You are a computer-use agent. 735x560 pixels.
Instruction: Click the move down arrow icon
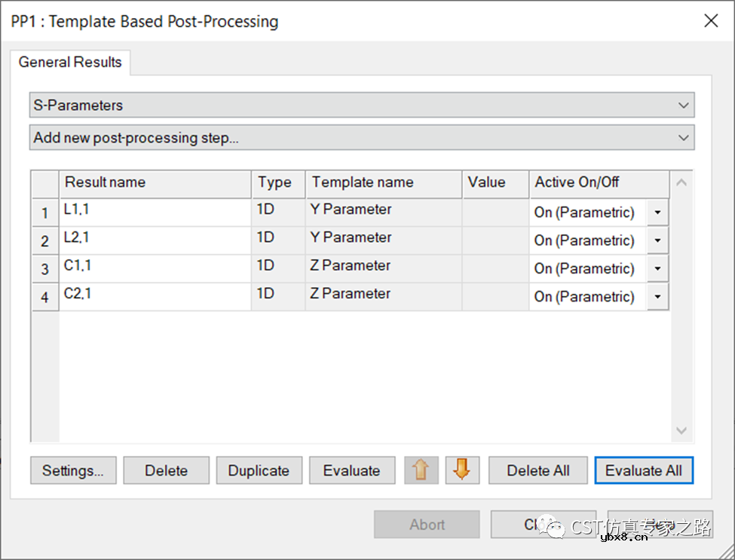pos(462,470)
